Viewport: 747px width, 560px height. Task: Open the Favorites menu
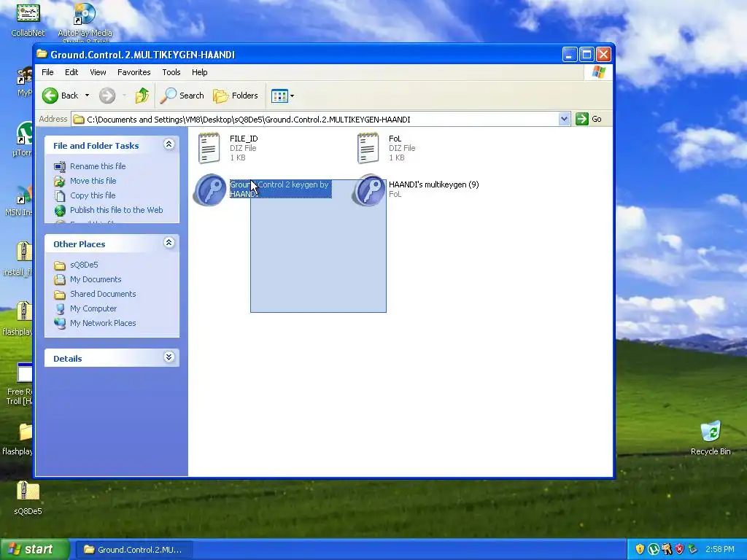[x=134, y=72]
